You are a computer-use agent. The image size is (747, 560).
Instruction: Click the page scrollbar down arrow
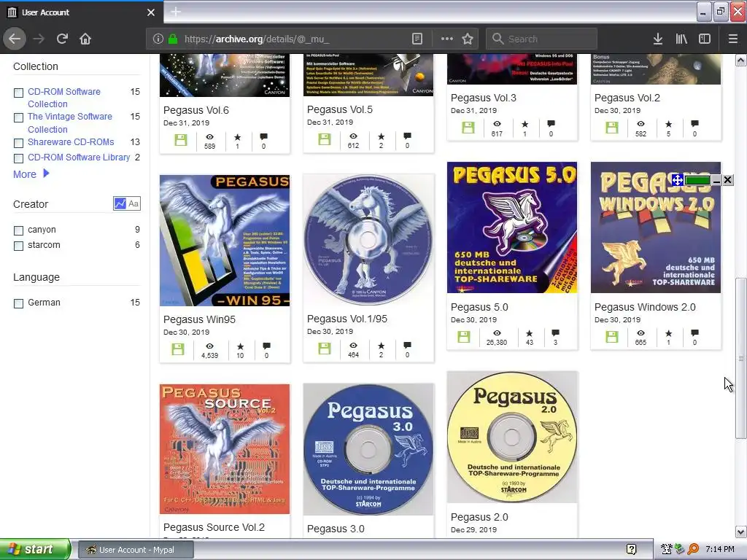click(741, 532)
